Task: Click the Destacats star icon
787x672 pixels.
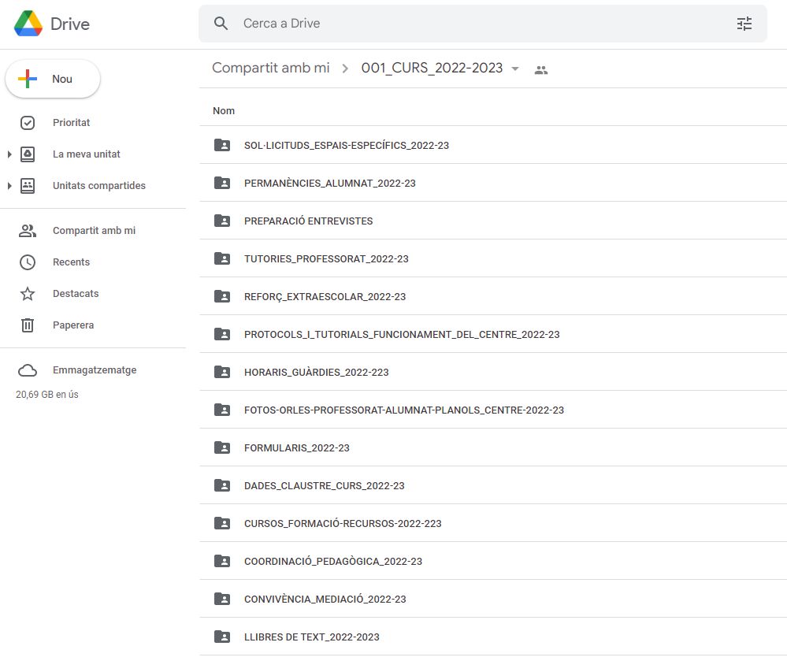Action: tap(28, 294)
